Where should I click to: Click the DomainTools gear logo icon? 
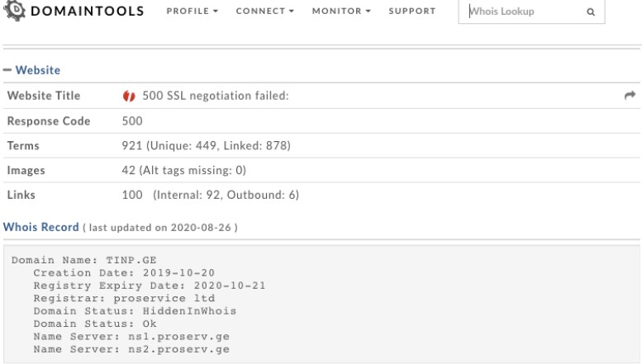[x=16, y=12]
